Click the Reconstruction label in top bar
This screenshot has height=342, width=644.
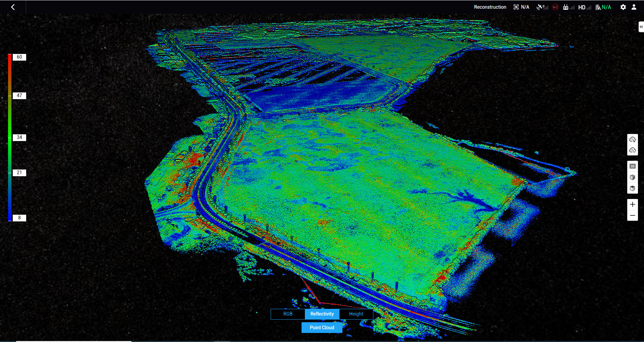point(490,7)
